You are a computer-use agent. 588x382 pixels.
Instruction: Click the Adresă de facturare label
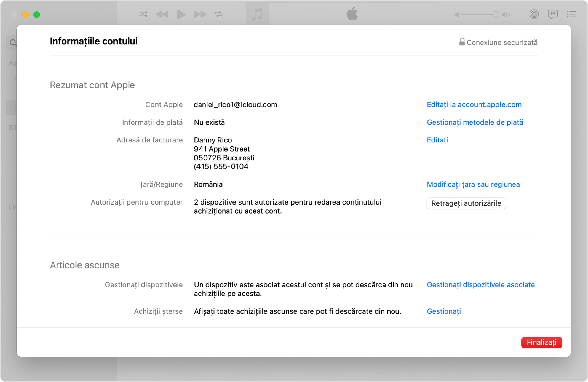click(149, 140)
